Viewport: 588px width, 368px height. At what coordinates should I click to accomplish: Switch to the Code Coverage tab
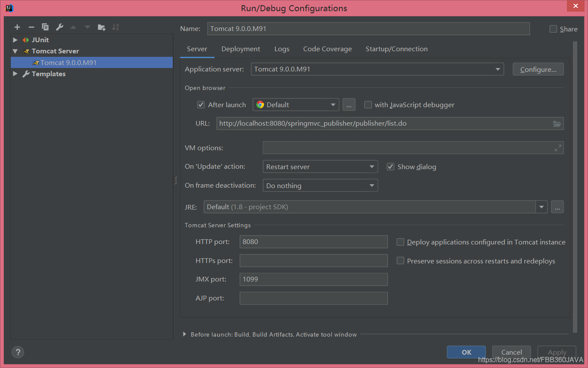[x=327, y=49]
